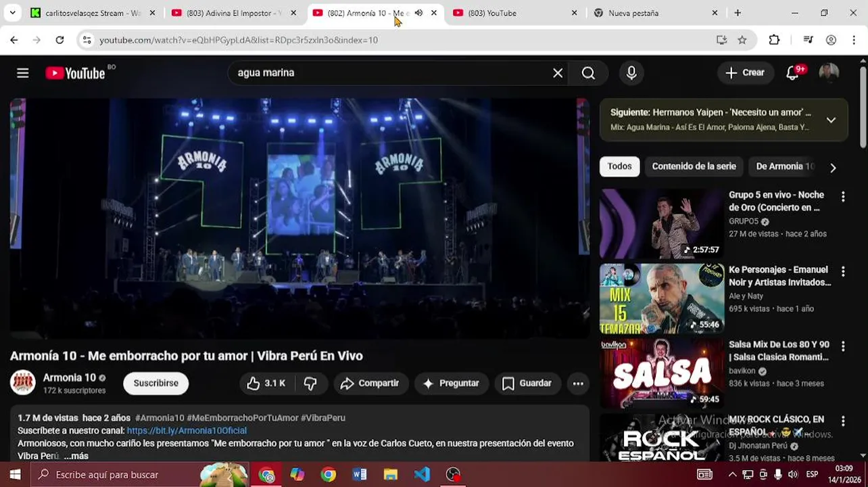The image size is (868, 487).
Task: Bookmark this page with the star
Action: click(x=742, y=40)
